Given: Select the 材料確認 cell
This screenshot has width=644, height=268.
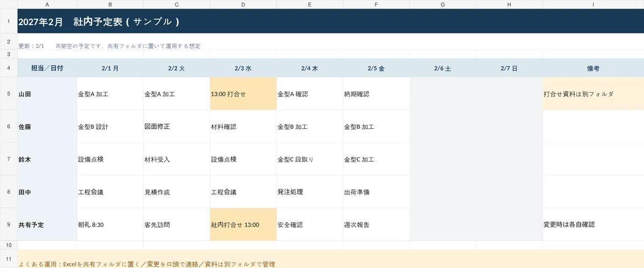Looking at the screenshot, I should [244, 127].
